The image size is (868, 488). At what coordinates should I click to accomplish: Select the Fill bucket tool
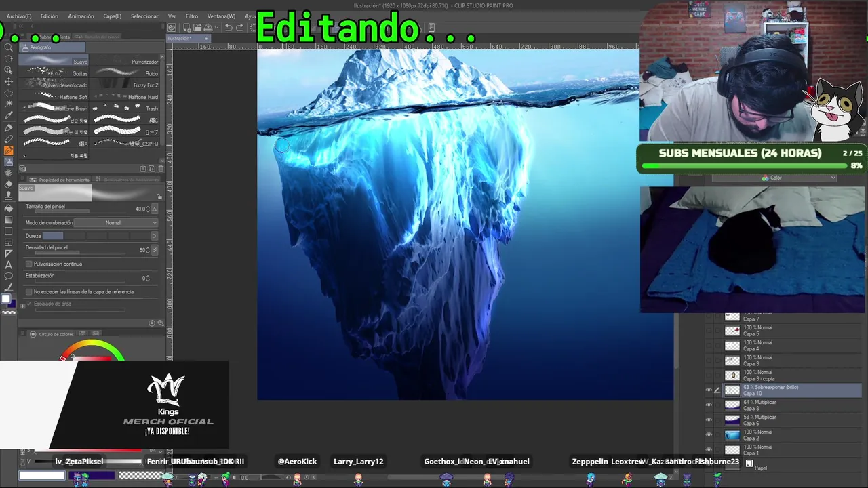click(x=9, y=207)
